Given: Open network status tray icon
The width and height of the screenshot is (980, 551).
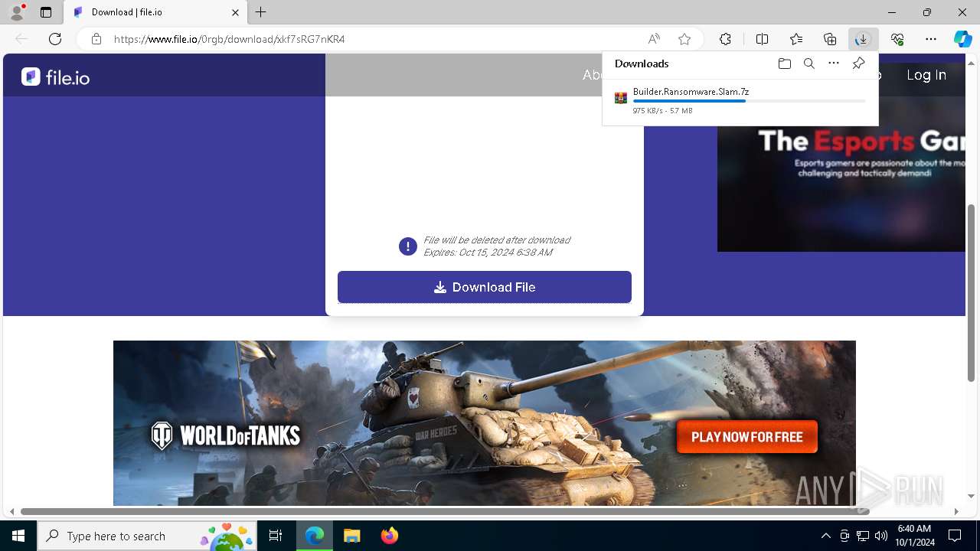Looking at the screenshot, I should click(863, 536).
